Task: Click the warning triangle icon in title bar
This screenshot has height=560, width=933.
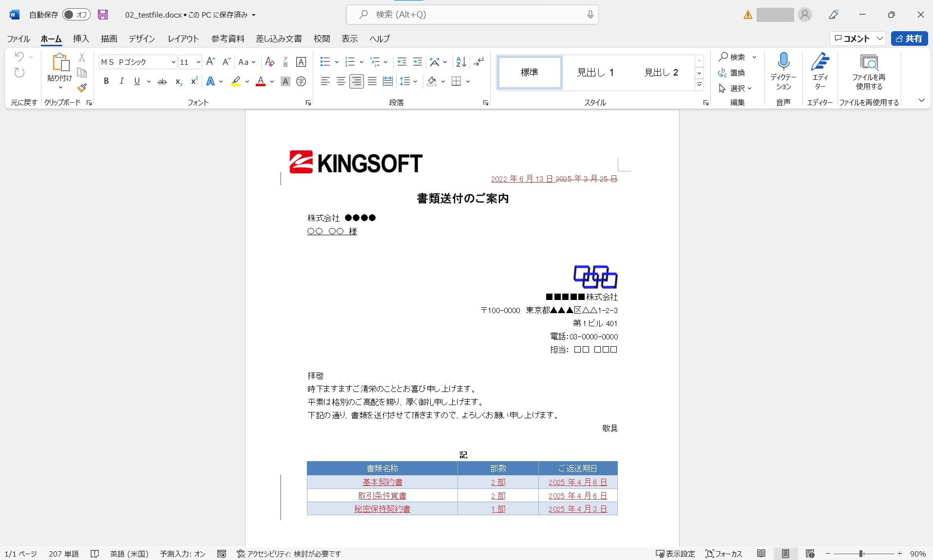Action: pos(748,15)
